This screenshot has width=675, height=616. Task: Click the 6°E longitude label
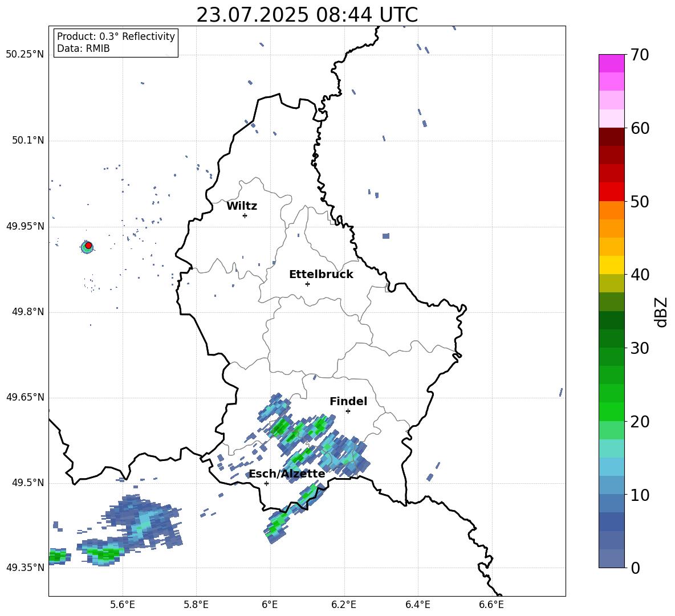tap(270, 605)
